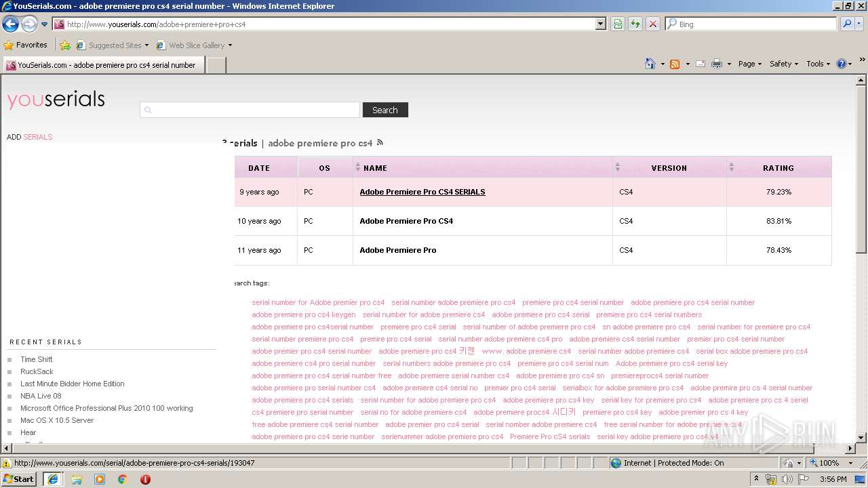The width and height of the screenshot is (868, 488).
Task: Click the browser Forward arrow button
Action: coord(29,24)
